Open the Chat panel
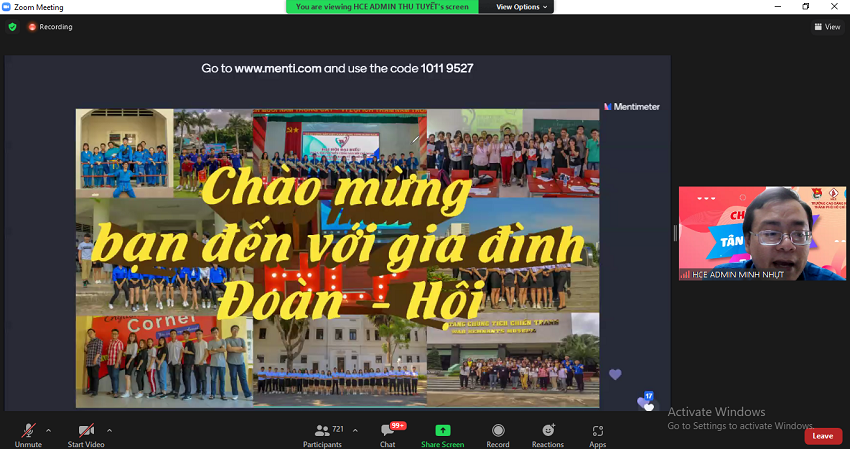 [x=388, y=434]
